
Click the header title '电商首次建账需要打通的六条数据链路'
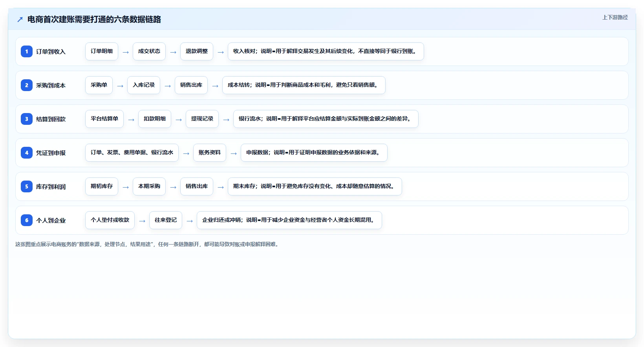(x=94, y=20)
